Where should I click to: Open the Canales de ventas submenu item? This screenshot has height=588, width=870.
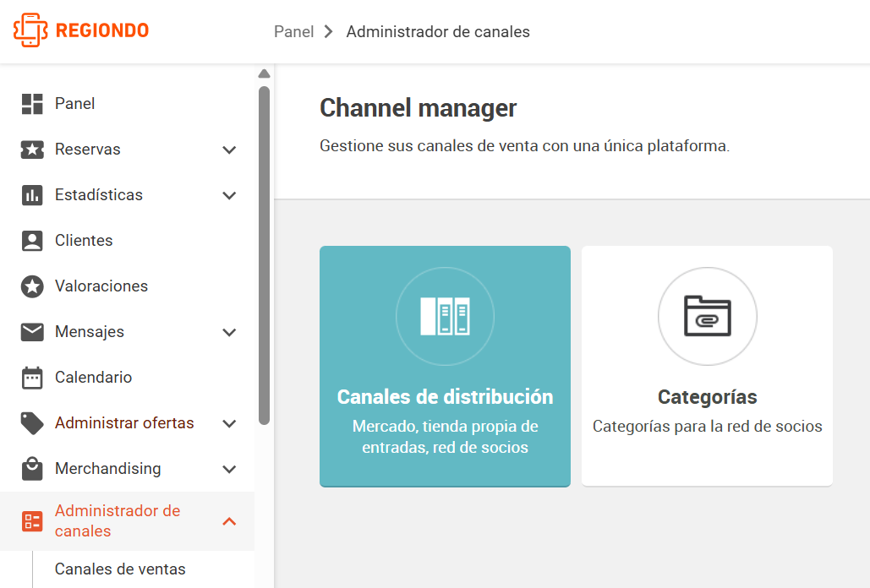point(120,569)
